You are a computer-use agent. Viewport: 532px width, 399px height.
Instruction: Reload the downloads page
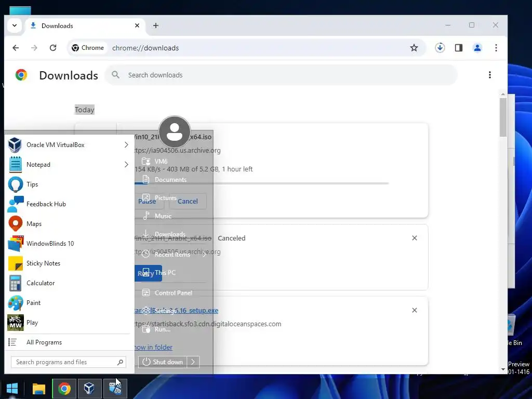coord(53,48)
